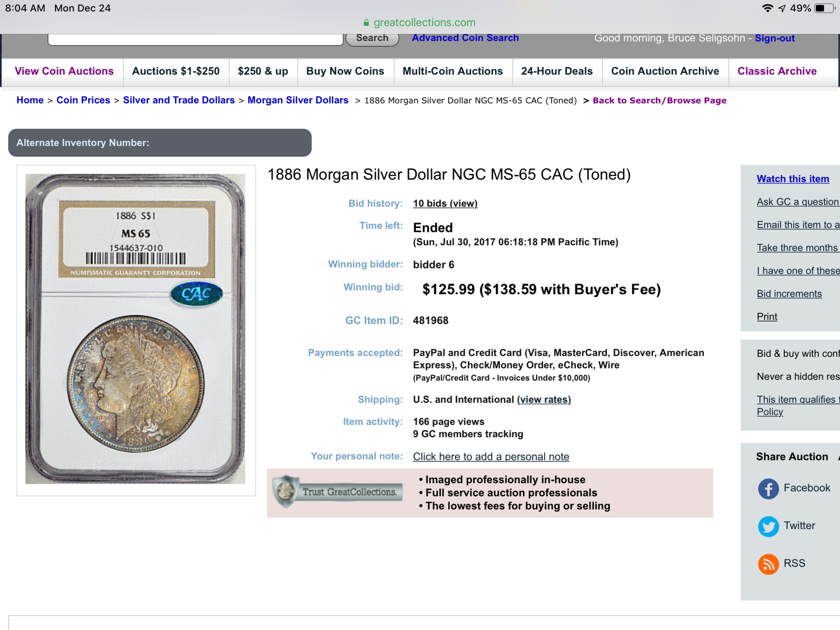Image resolution: width=840 pixels, height=630 pixels.
Task: Click here to add a personal note
Action: (491, 457)
